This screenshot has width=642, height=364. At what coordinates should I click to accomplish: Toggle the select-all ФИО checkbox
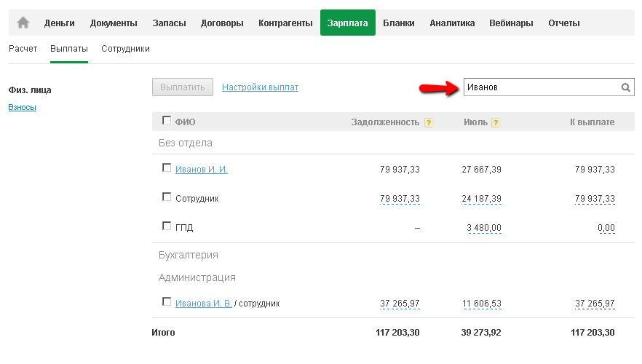(167, 121)
